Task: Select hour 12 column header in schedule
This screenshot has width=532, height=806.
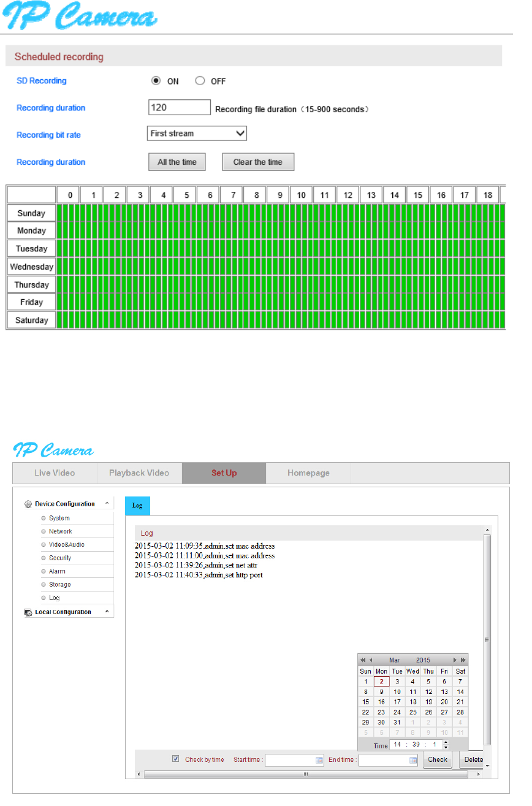Action: (x=348, y=195)
